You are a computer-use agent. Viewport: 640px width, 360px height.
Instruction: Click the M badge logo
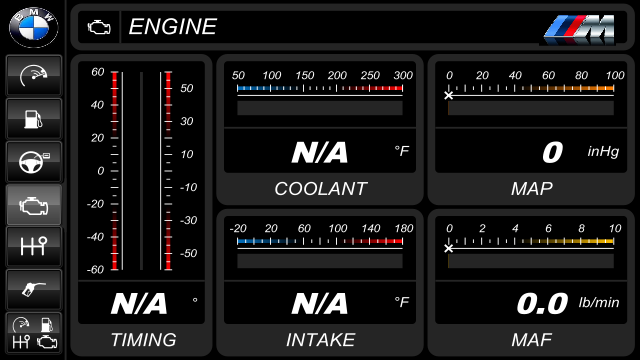pos(580,29)
